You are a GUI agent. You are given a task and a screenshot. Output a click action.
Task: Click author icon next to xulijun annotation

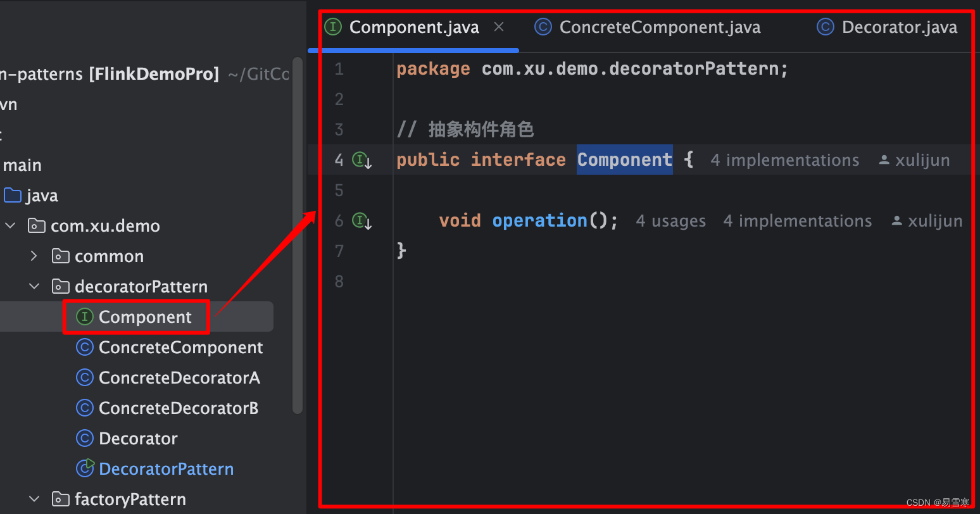coord(883,160)
